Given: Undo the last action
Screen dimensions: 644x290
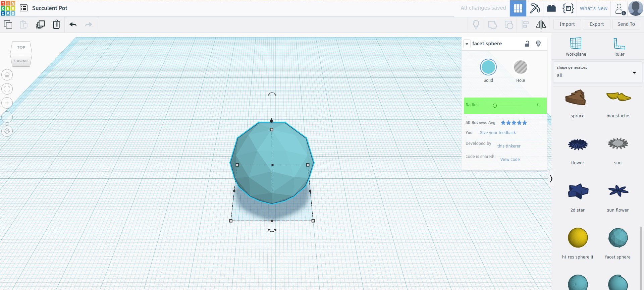Looking at the screenshot, I should (x=73, y=24).
